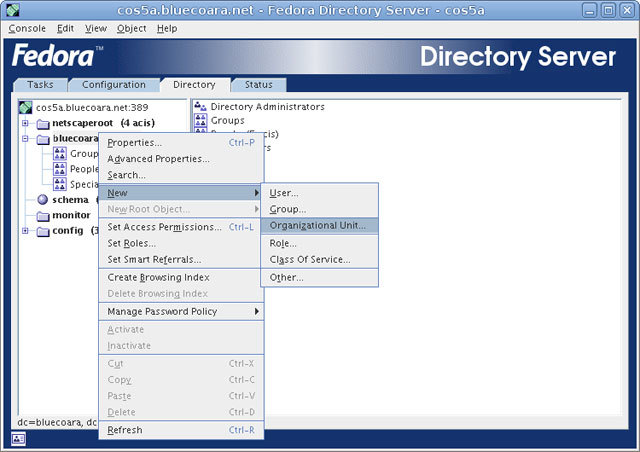
Task: Open the Manage Password Policy submenu
Action: [x=181, y=312]
